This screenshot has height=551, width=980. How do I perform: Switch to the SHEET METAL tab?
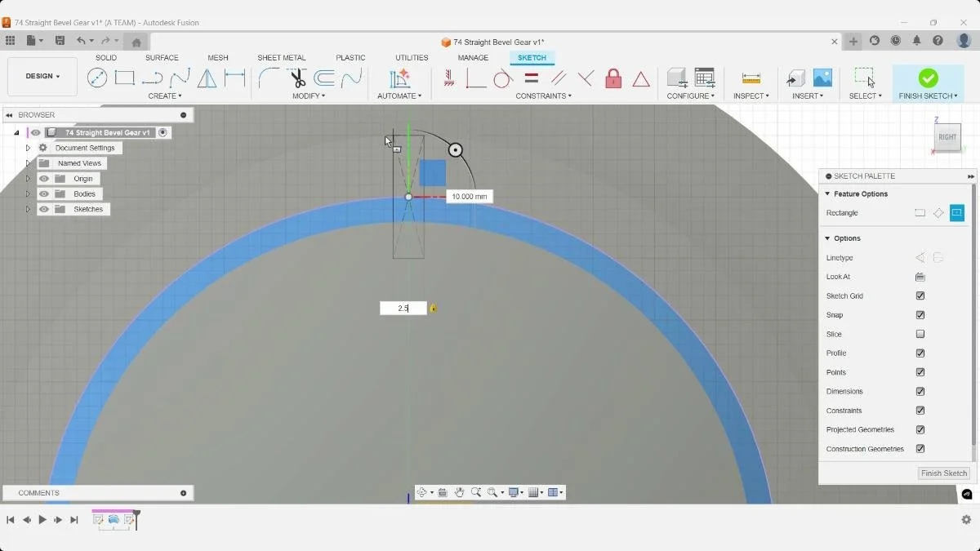click(282, 58)
